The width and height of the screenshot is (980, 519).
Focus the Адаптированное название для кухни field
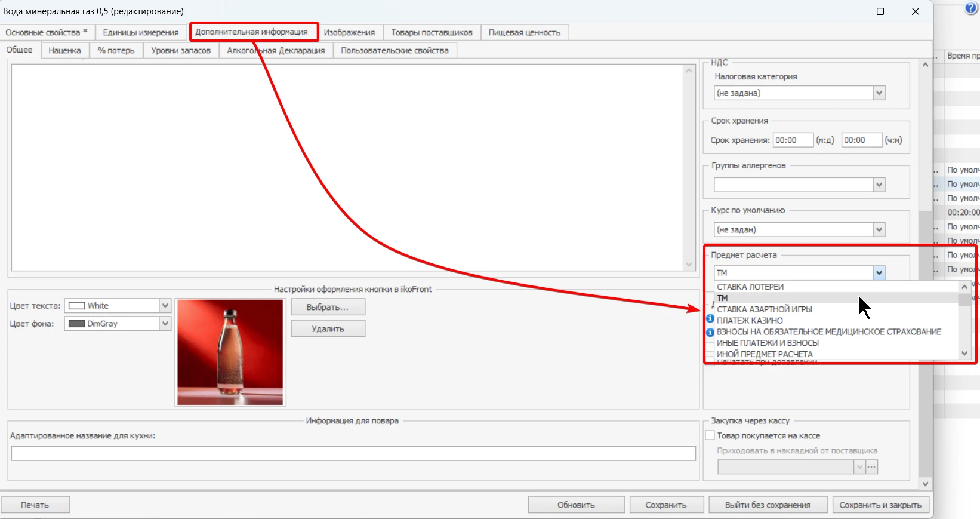[x=353, y=453]
